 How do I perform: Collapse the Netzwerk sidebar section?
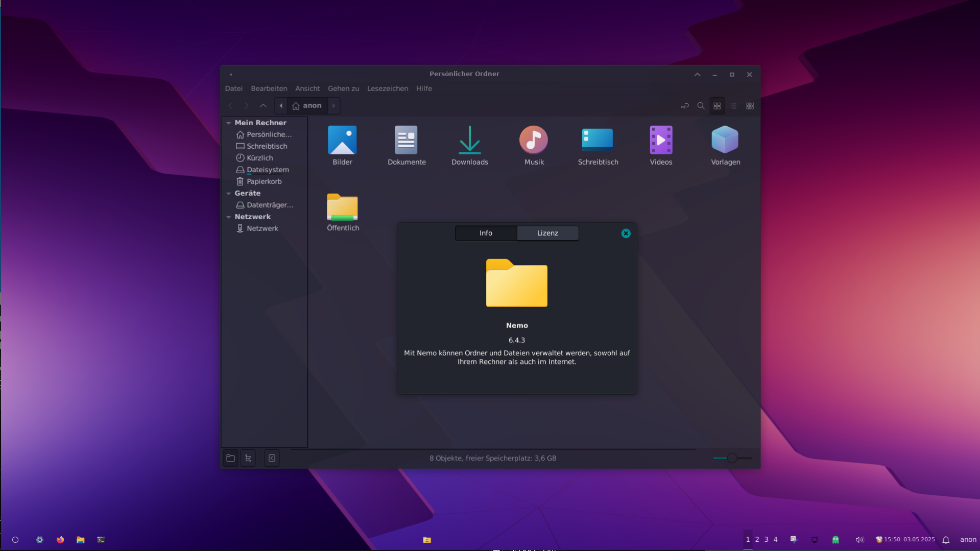(x=229, y=217)
